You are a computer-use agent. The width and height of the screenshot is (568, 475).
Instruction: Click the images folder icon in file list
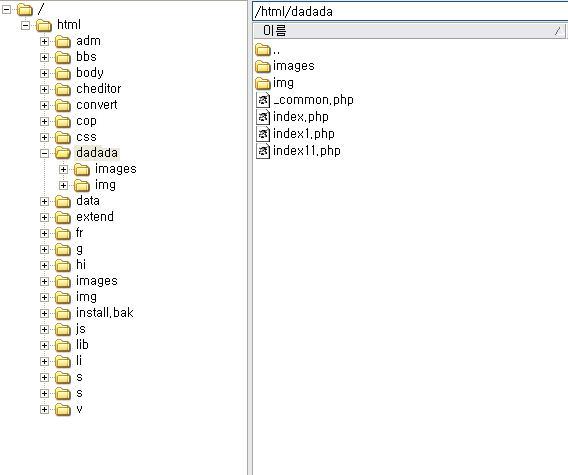[263, 66]
